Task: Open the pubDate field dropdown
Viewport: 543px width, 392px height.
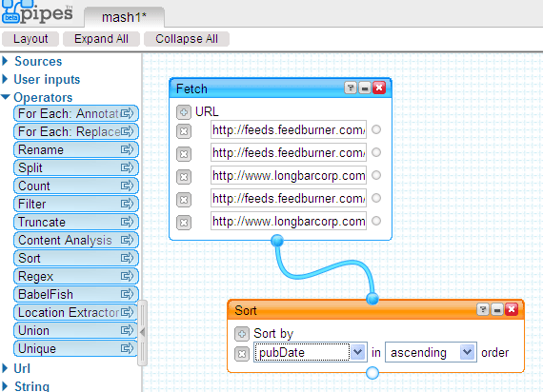Action: [x=358, y=353]
